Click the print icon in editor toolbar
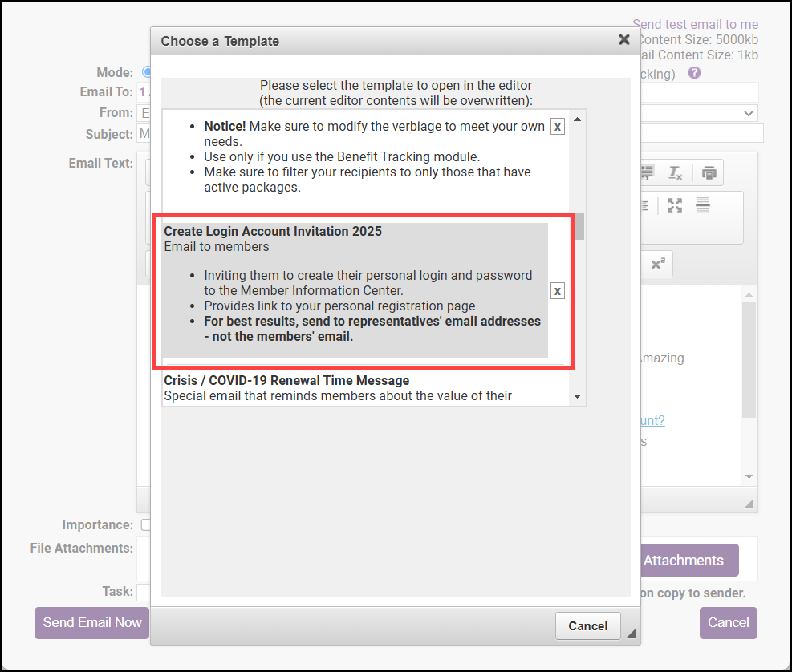Image resolution: width=792 pixels, height=672 pixels. (708, 172)
